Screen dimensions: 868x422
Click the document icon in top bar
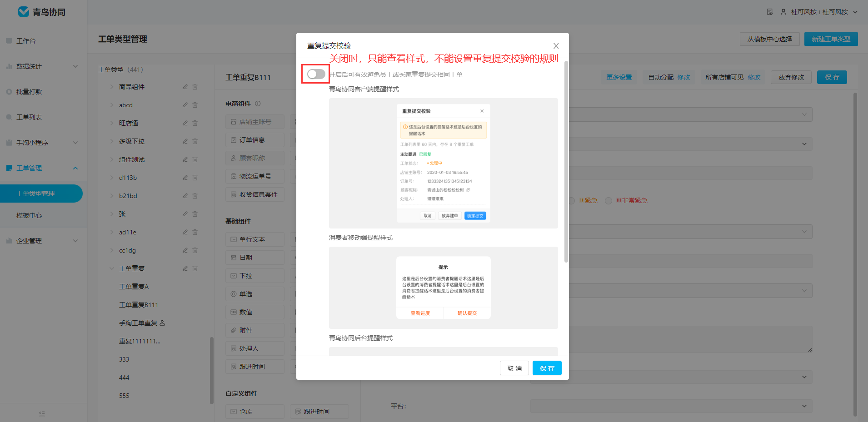(769, 12)
